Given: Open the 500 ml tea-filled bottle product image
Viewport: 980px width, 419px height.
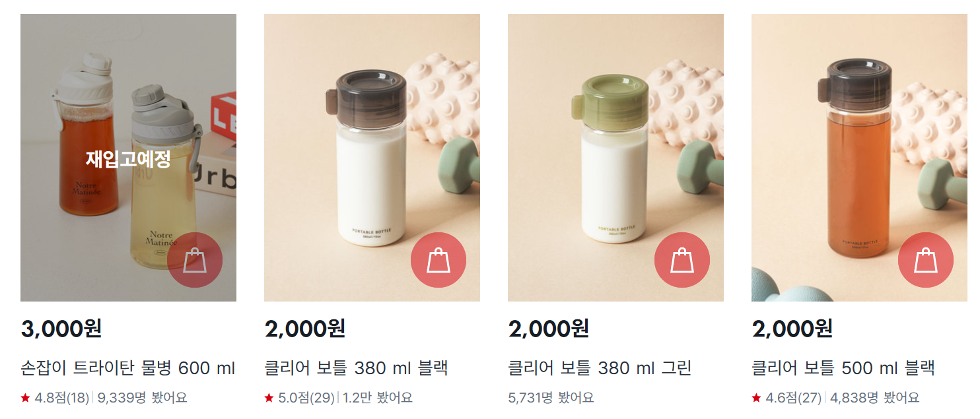Looking at the screenshot, I should [x=859, y=158].
